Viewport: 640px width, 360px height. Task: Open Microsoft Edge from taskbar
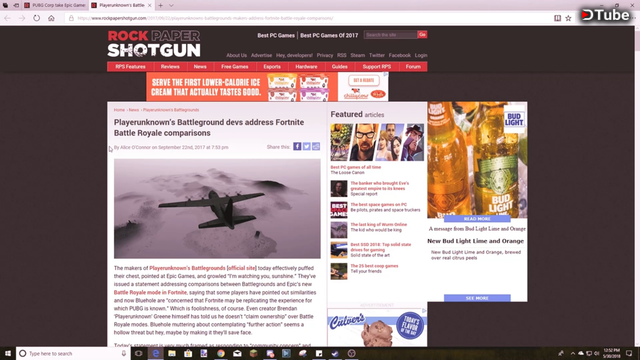pos(156,353)
